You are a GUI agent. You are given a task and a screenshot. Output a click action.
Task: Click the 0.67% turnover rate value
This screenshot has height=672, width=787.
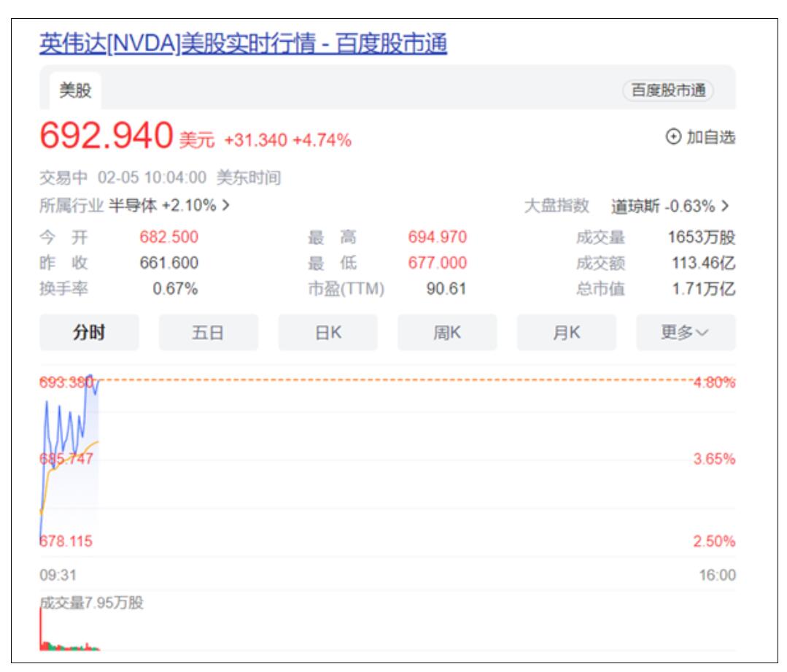coord(175,289)
